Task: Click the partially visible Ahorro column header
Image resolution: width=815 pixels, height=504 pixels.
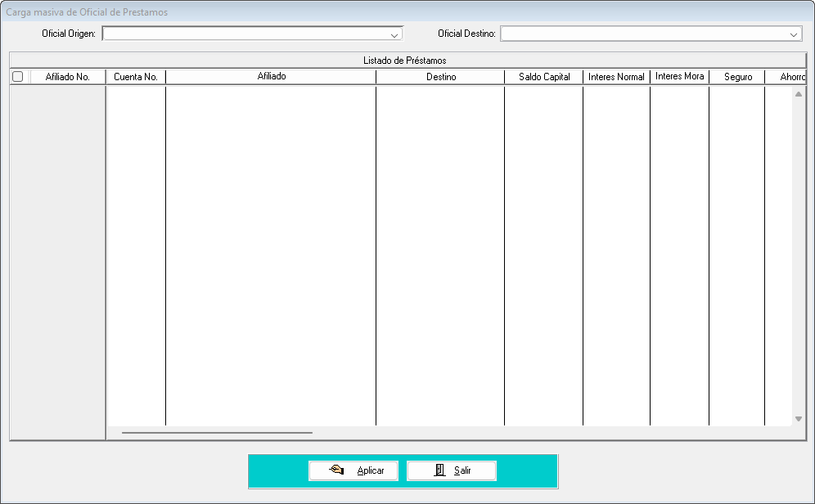Action: click(788, 77)
